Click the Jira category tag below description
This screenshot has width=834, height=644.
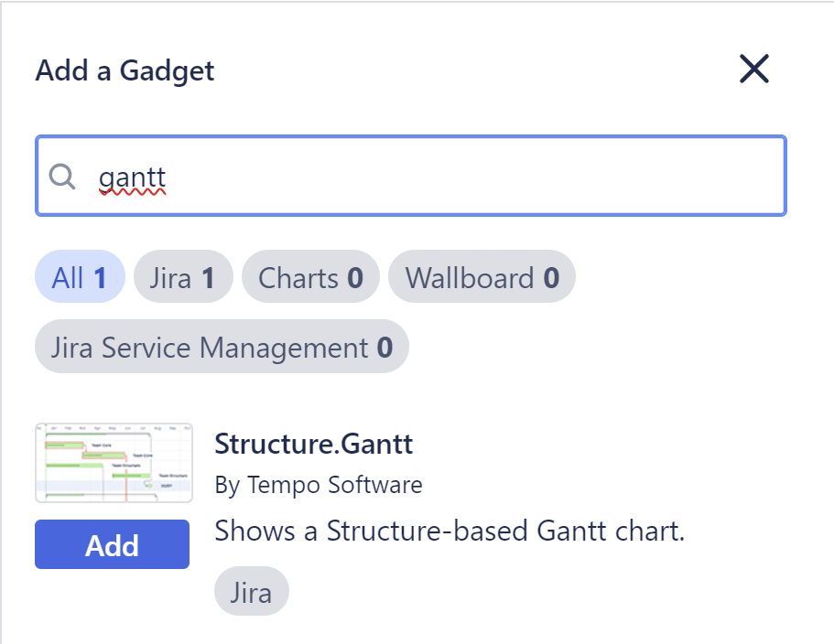click(251, 591)
